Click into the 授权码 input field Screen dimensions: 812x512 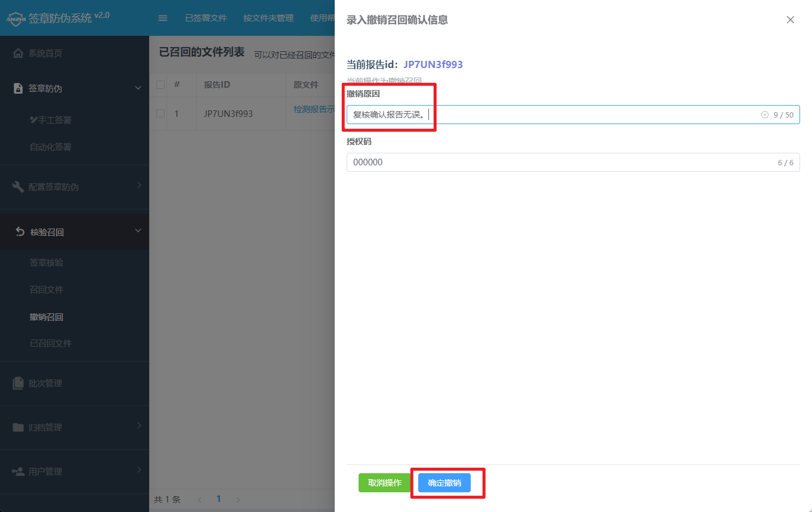point(561,162)
